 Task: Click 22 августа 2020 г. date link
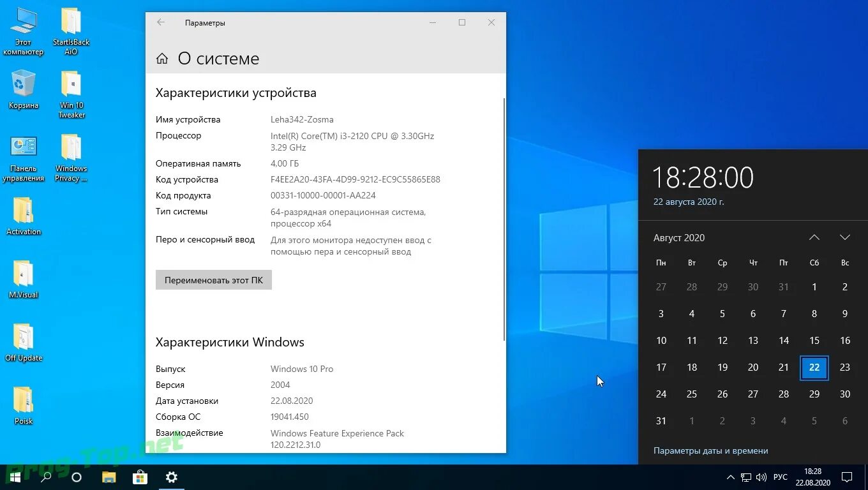coord(689,202)
